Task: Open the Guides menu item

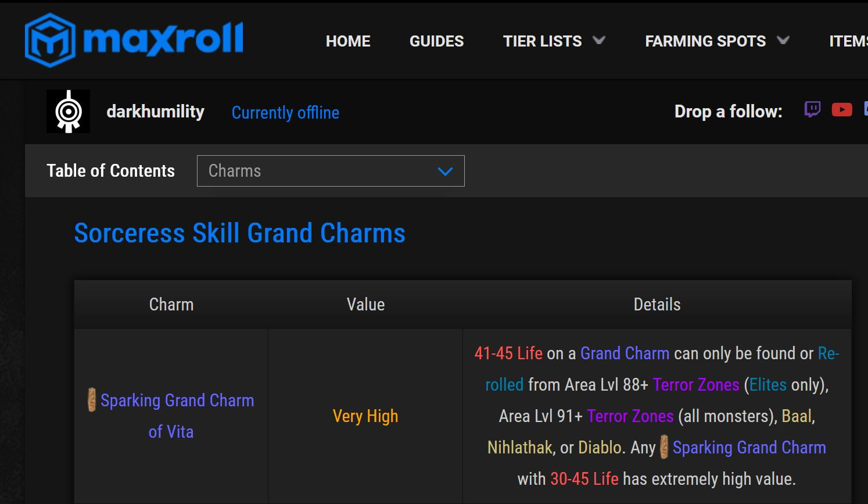Action: [436, 41]
